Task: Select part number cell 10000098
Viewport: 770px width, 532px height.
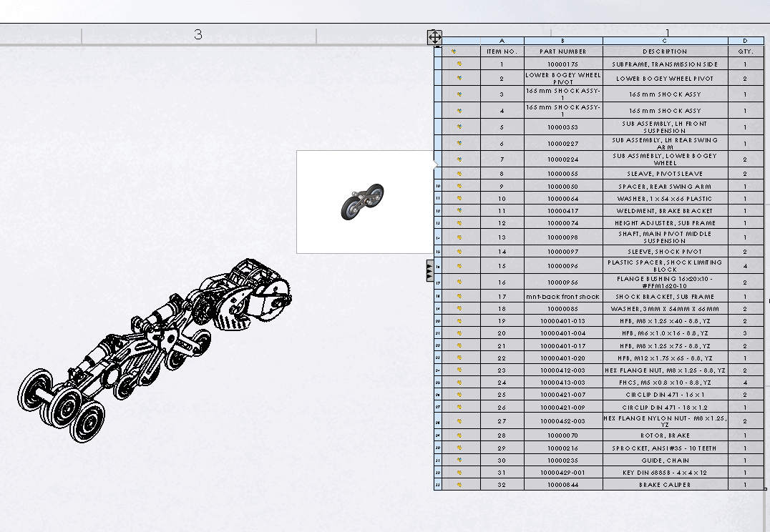Action: [x=563, y=237]
